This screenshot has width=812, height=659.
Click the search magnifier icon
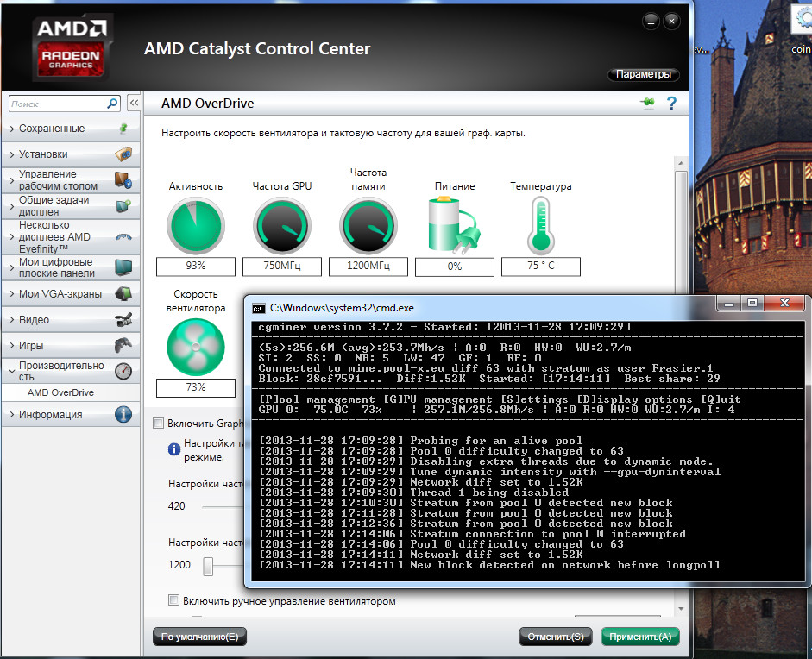(112, 104)
